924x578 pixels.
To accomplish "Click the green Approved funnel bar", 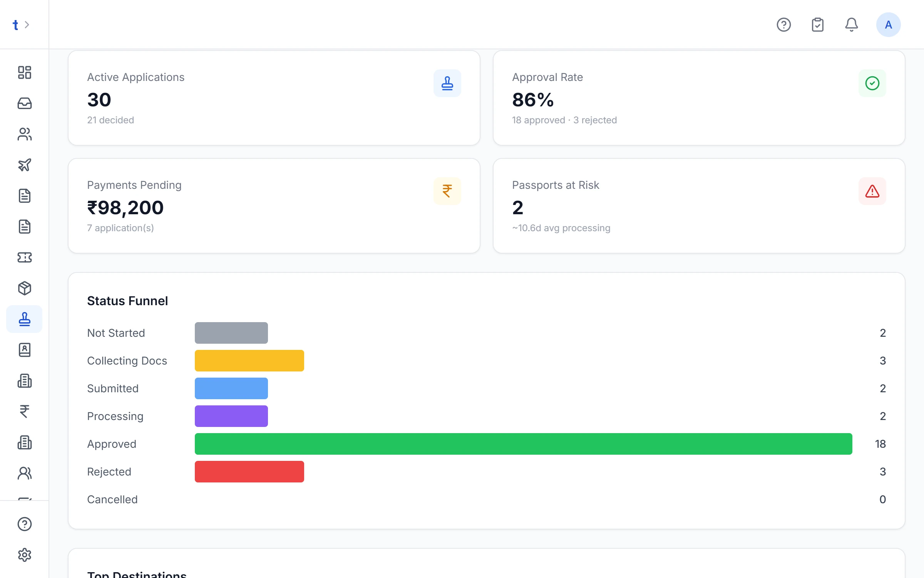I will pos(523,444).
